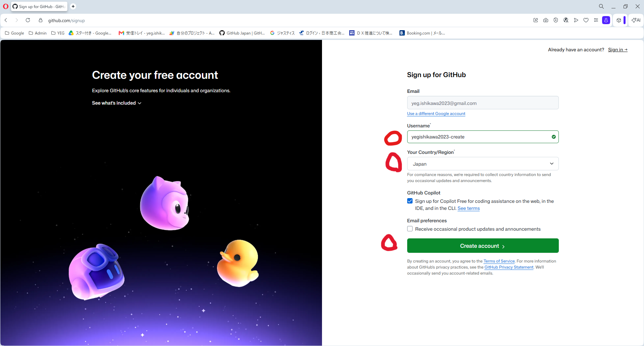Click the Sign in link
The height and width of the screenshot is (346, 644).
(x=618, y=50)
